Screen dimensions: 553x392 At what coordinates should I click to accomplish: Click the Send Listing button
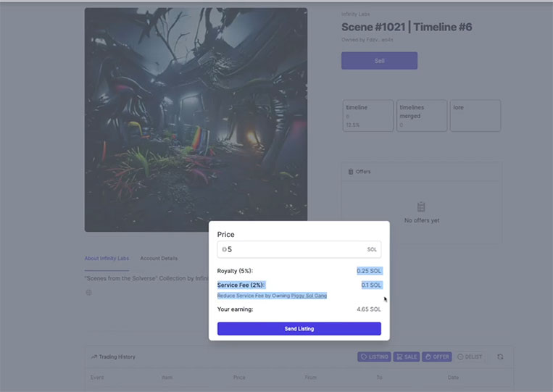pos(299,328)
